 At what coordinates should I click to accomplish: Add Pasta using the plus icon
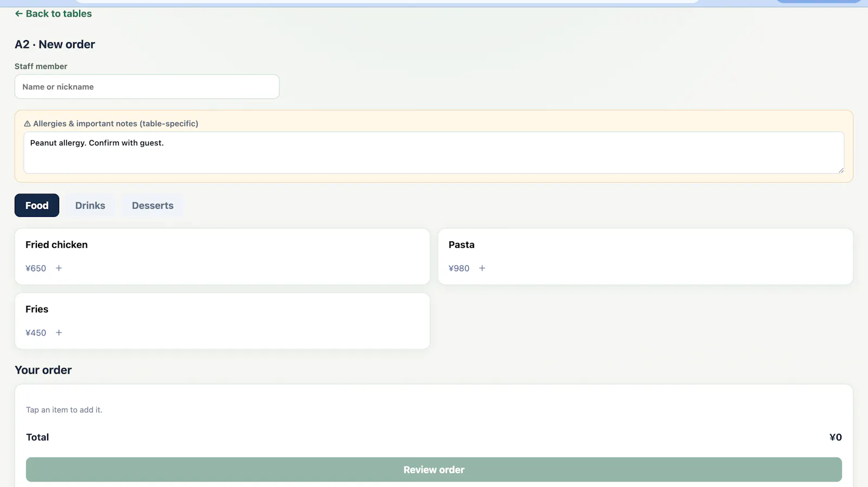pos(482,268)
